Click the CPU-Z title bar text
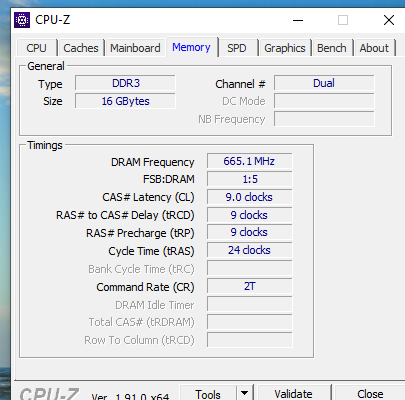Screen dimensions: 405x400 (53, 20)
